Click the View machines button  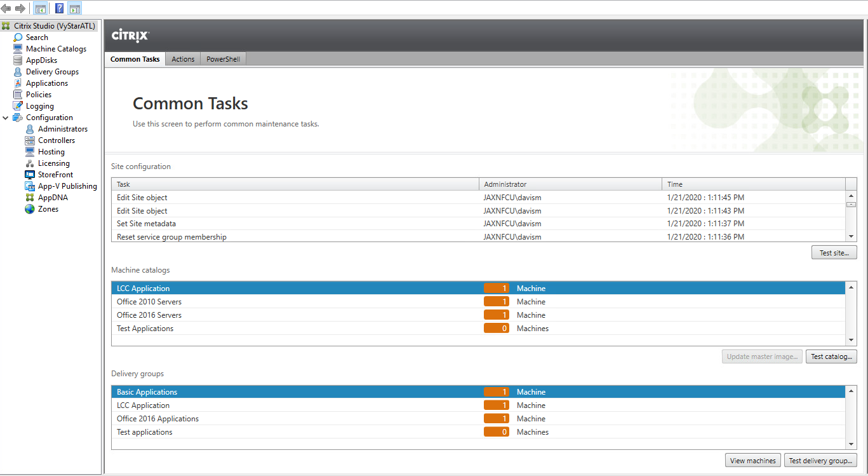coord(753,461)
